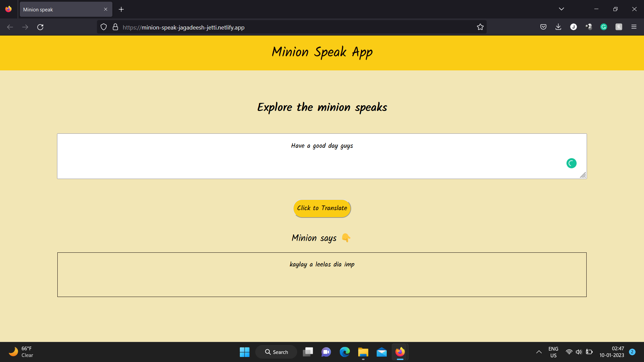Toggle the padlock site security panel
The height and width of the screenshot is (362, 644).
115,27
